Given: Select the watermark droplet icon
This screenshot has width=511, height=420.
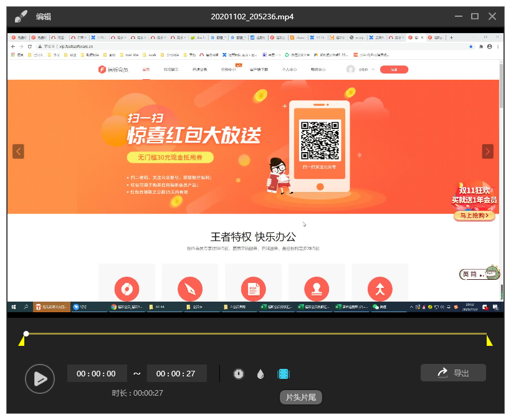Looking at the screenshot, I should (x=260, y=374).
